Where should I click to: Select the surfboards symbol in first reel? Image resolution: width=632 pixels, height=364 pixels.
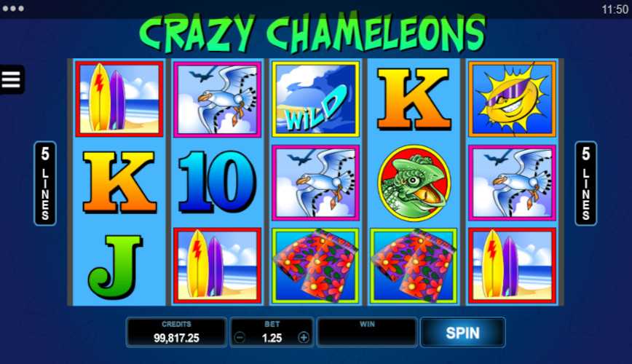[119, 99]
